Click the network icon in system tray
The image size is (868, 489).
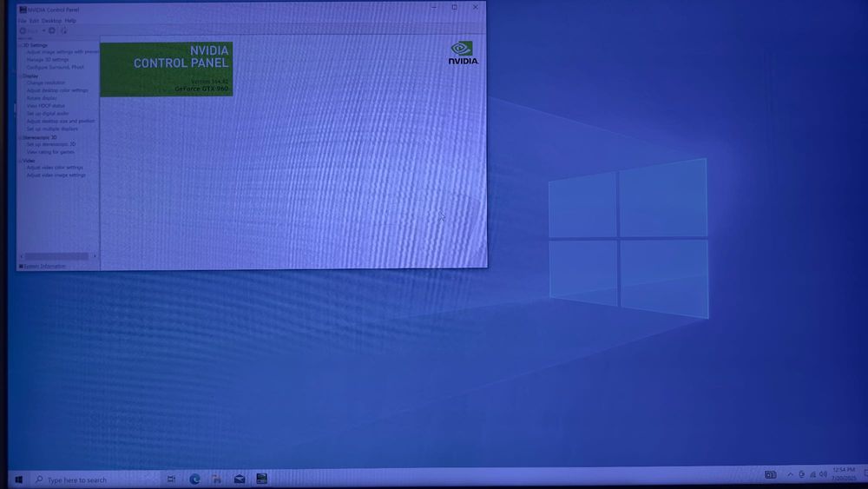tap(812, 474)
